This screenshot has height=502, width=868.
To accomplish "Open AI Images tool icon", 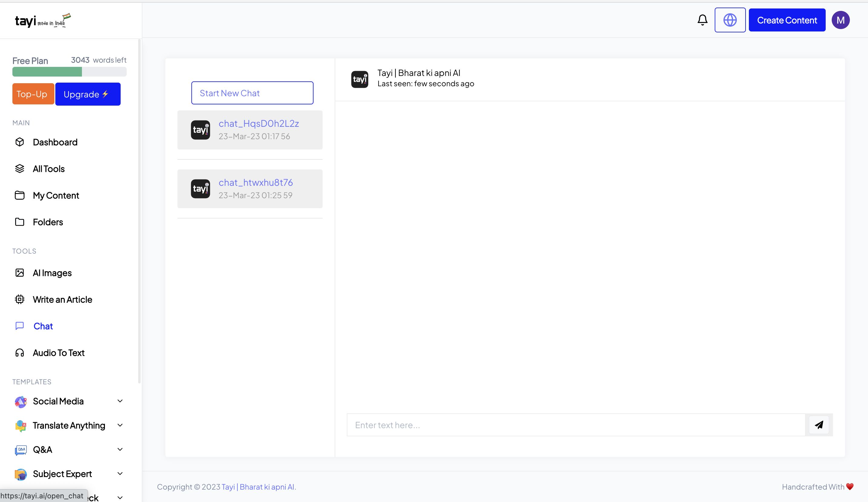I will click(x=20, y=273).
